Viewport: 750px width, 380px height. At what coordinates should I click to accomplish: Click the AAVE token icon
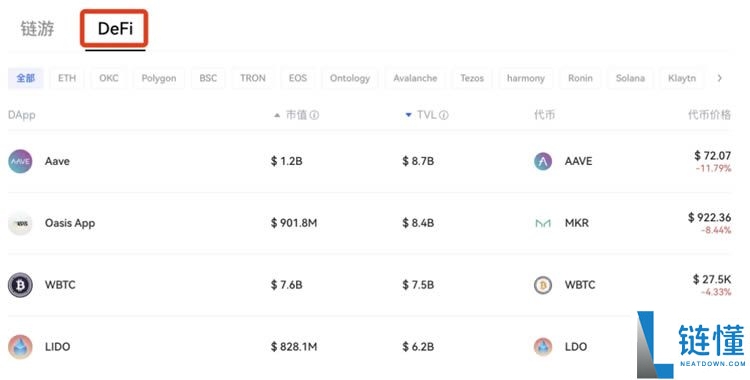click(x=543, y=161)
